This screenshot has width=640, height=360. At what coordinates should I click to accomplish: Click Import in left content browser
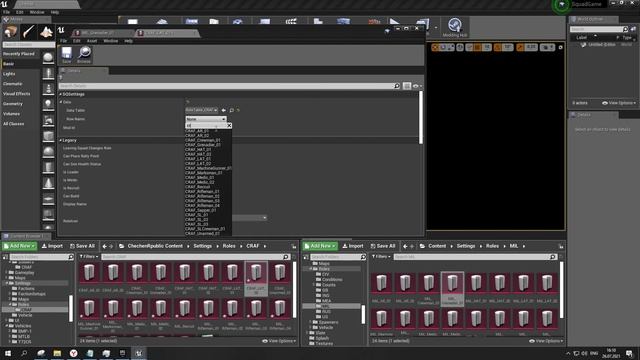(x=52, y=246)
